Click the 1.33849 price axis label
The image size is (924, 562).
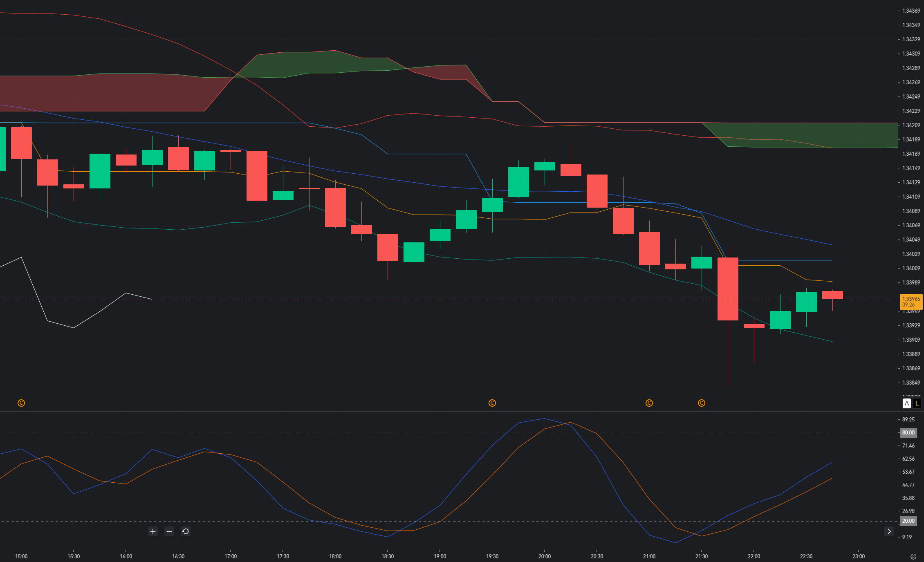pyautogui.click(x=911, y=383)
